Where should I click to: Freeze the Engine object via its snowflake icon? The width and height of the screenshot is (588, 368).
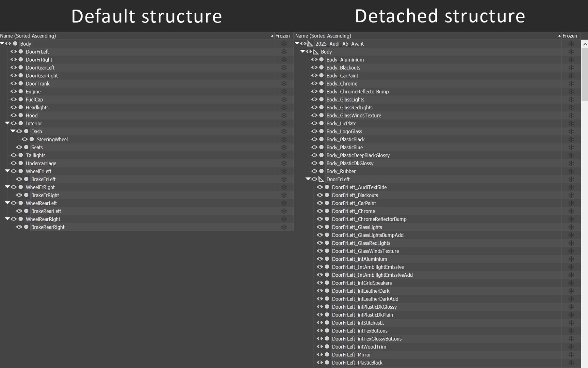[x=284, y=92]
